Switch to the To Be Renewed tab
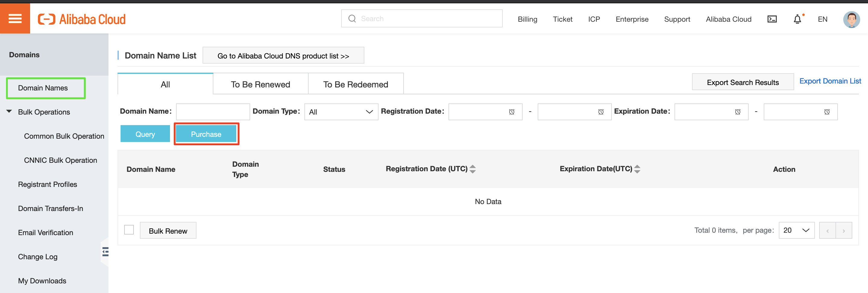 [260, 84]
